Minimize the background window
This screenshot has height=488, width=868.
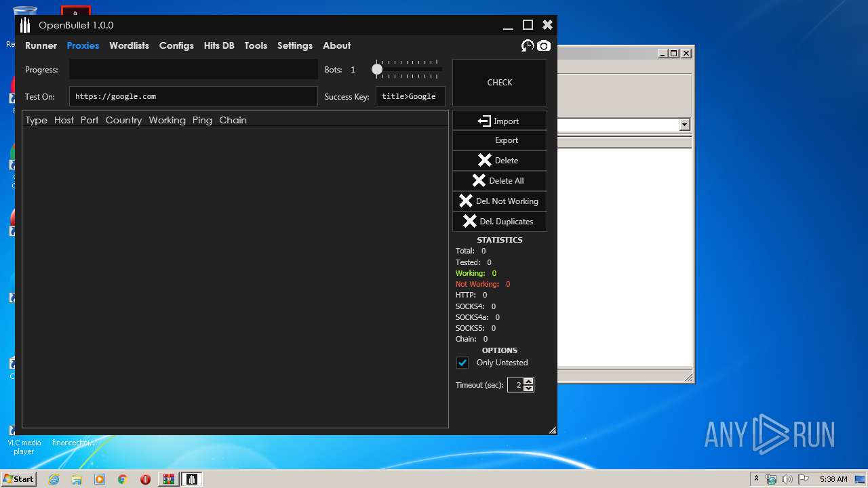tap(663, 53)
